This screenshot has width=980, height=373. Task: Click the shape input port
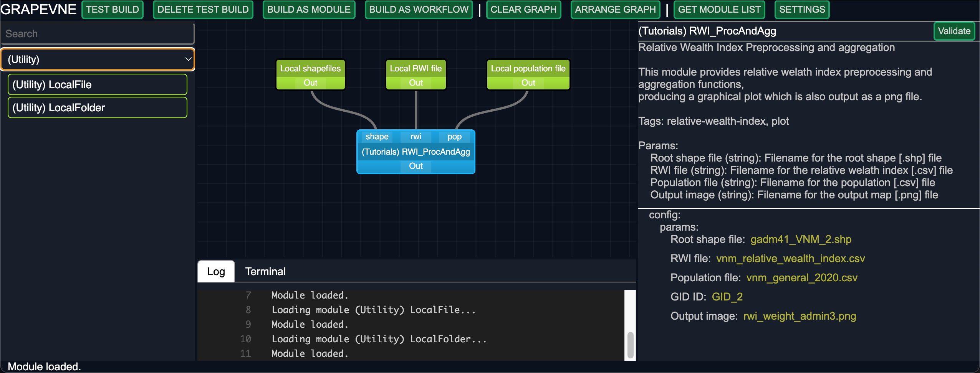tap(377, 137)
